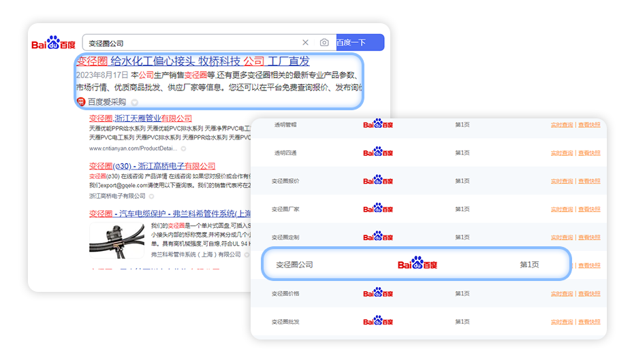630x364 pixels.
Task: Click 实时查询 in the 变径圈厂家 row
Action: pos(562,209)
